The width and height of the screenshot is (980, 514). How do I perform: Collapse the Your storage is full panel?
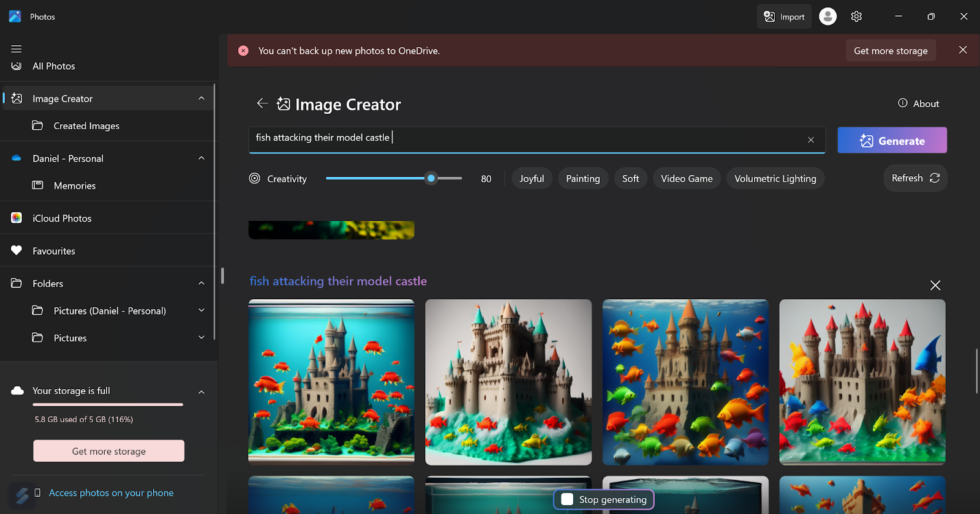[x=202, y=392]
